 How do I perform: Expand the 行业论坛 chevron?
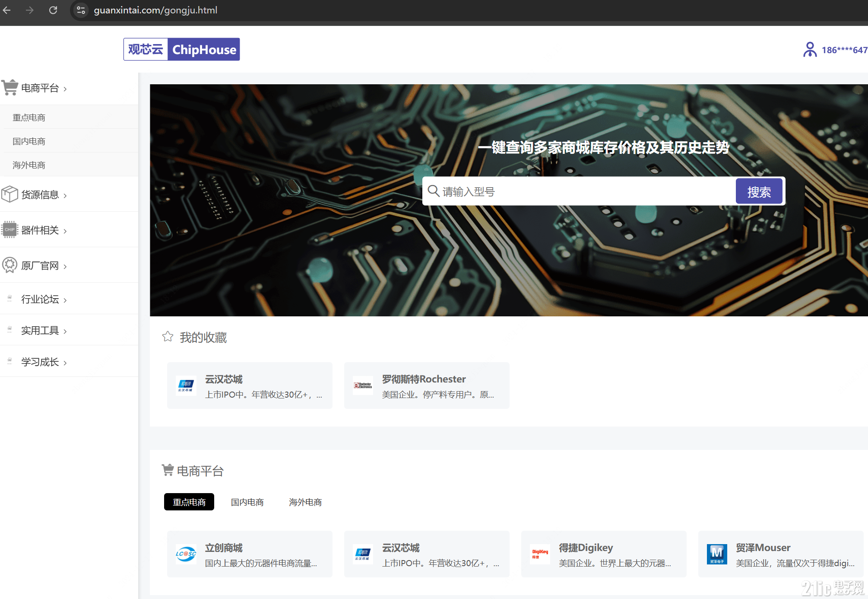[65, 300]
